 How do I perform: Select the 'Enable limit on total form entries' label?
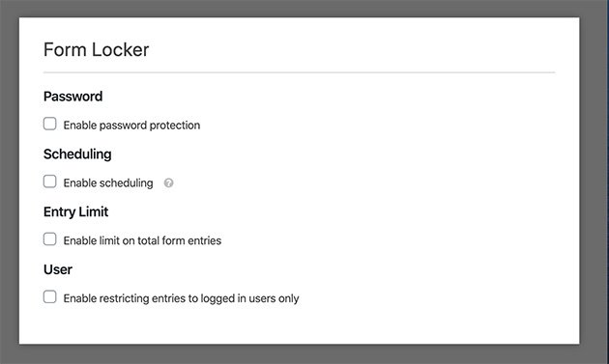[142, 240]
